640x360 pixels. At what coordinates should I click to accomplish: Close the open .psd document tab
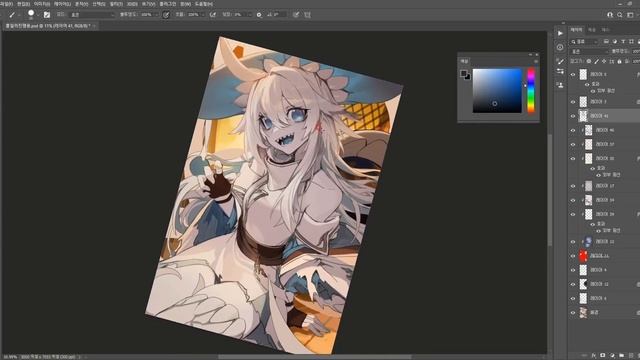click(94, 26)
